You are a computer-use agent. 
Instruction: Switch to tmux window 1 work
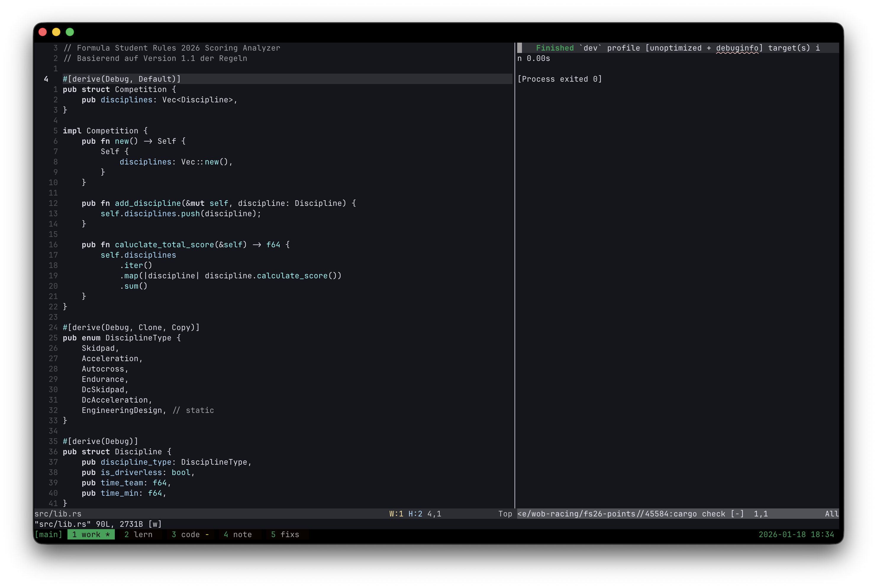point(91,534)
